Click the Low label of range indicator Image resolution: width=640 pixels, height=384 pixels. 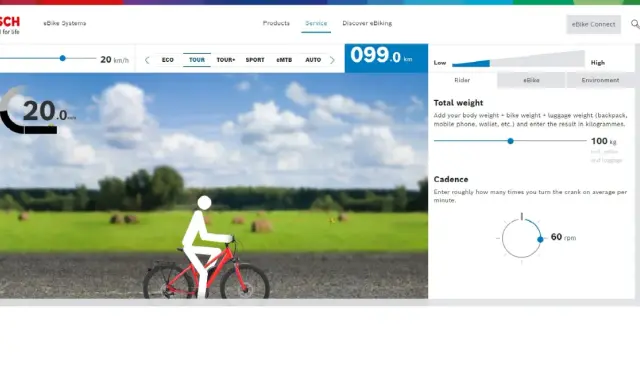[x=440, y=62]
